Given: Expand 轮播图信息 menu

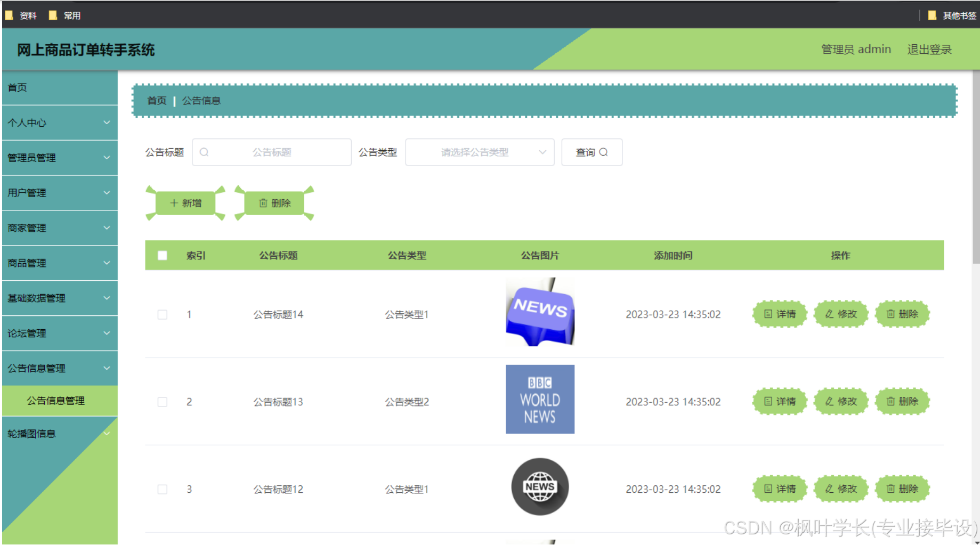Looking at the screenshot, I should [x=60, y=434].
